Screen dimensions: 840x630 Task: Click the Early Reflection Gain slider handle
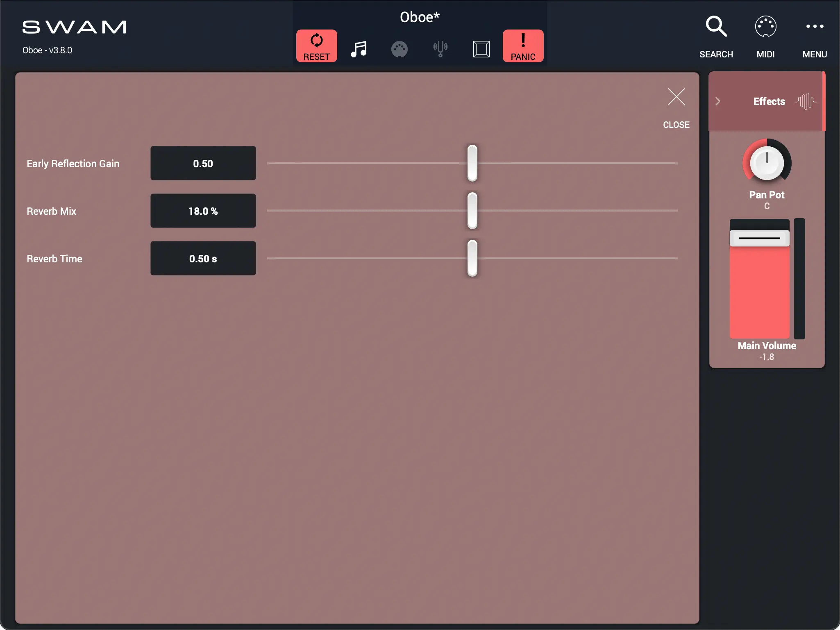tap(472, 163)
